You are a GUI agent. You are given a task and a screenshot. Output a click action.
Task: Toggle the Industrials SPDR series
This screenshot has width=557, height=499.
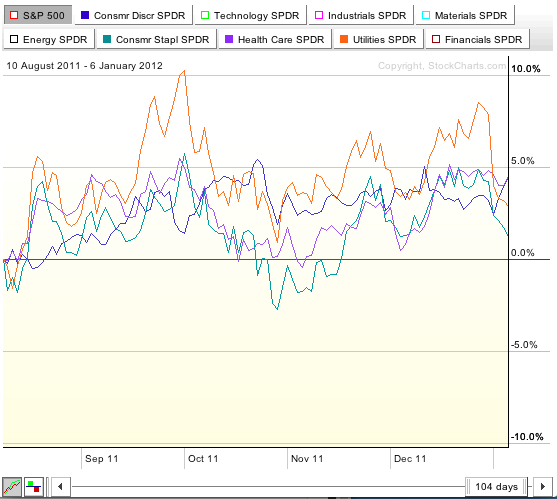pyautogui.click(x=361, y=15)
